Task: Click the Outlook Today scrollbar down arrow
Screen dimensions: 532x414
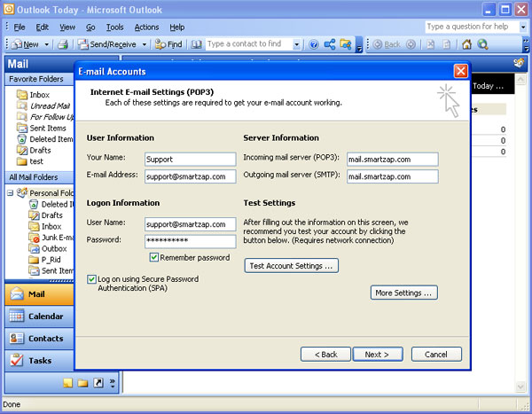Action: point(520,387)
